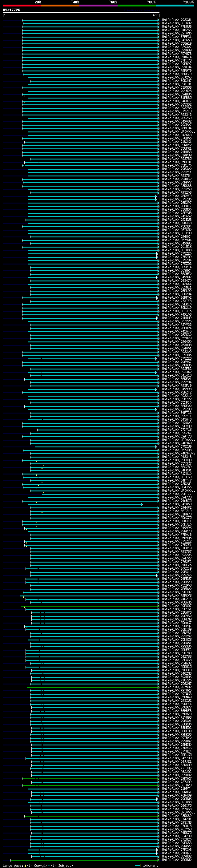The height and width of the screenshot is (868, 197).
Task: Select hit label UniRef100_Q2R2W2
Action: click(x=176, y=484)
